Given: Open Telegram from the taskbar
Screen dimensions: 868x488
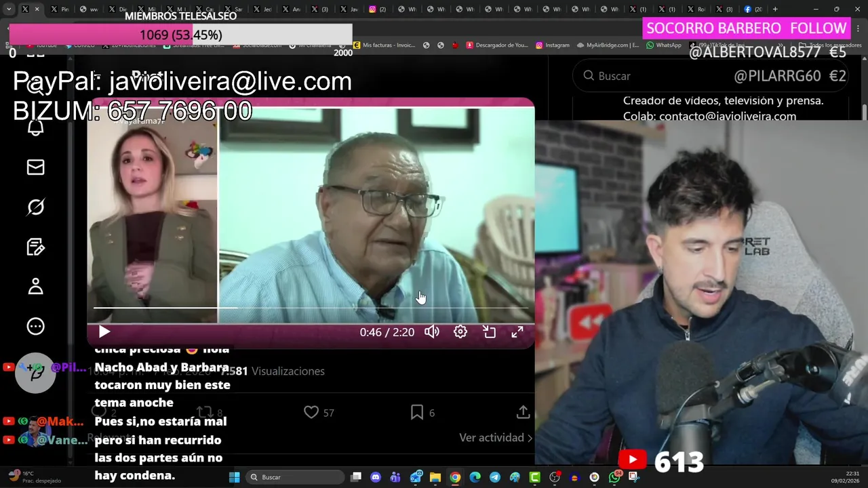Looking at the screenshot, I should [x=495, y=477].
